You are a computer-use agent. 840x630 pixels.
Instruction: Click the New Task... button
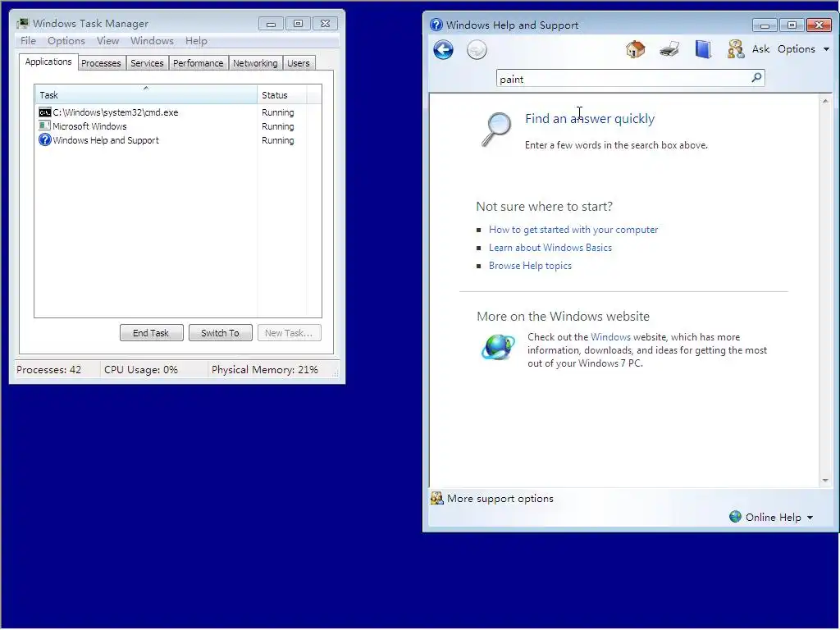pos(289,333)
